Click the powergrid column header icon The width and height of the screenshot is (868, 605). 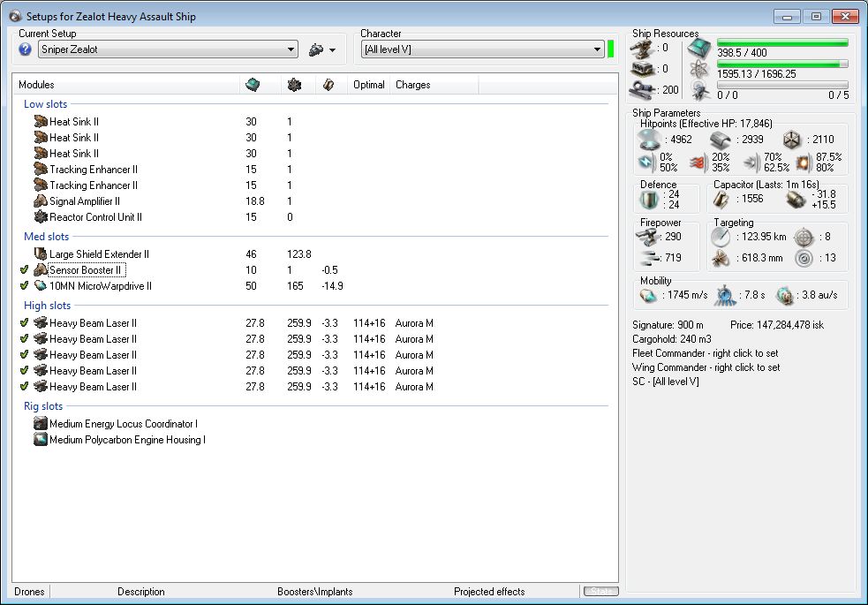pos(295,85)
